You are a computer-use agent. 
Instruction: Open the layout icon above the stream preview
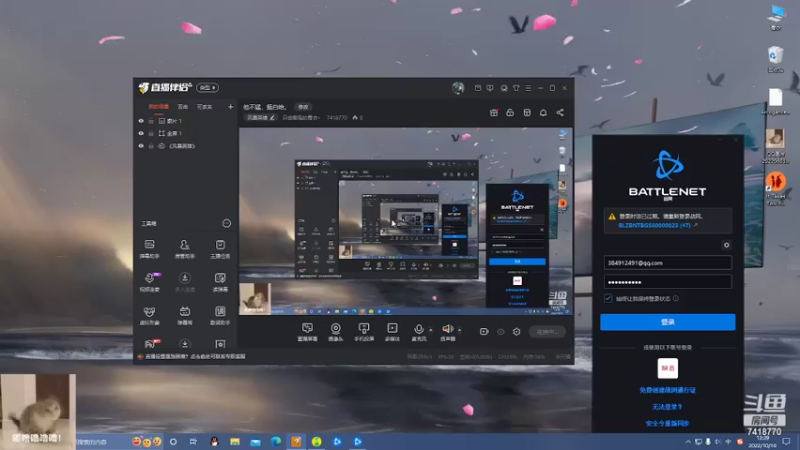527,112
